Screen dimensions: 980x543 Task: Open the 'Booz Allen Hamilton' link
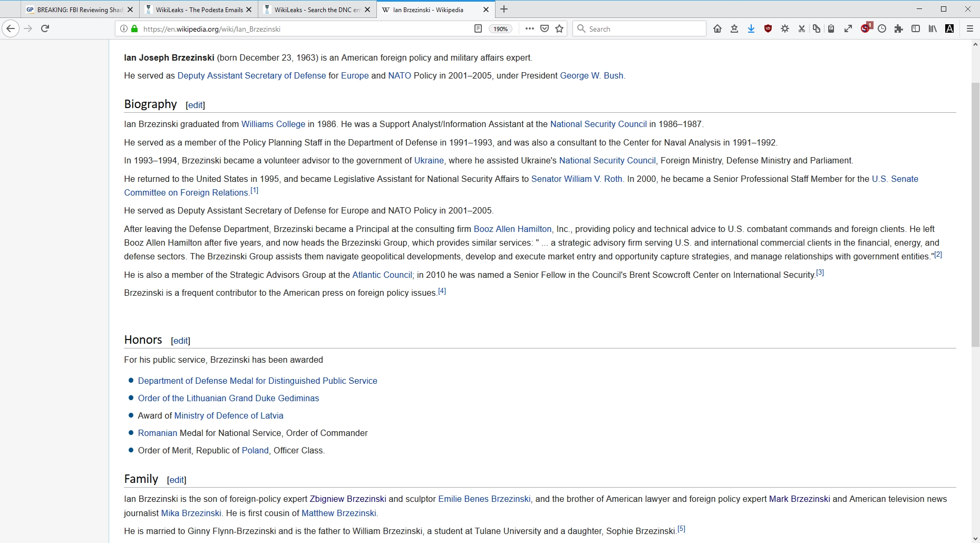(512, 229)
